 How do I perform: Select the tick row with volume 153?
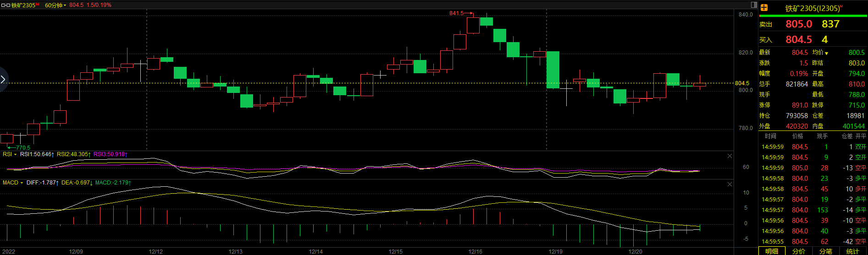point(813,210)
